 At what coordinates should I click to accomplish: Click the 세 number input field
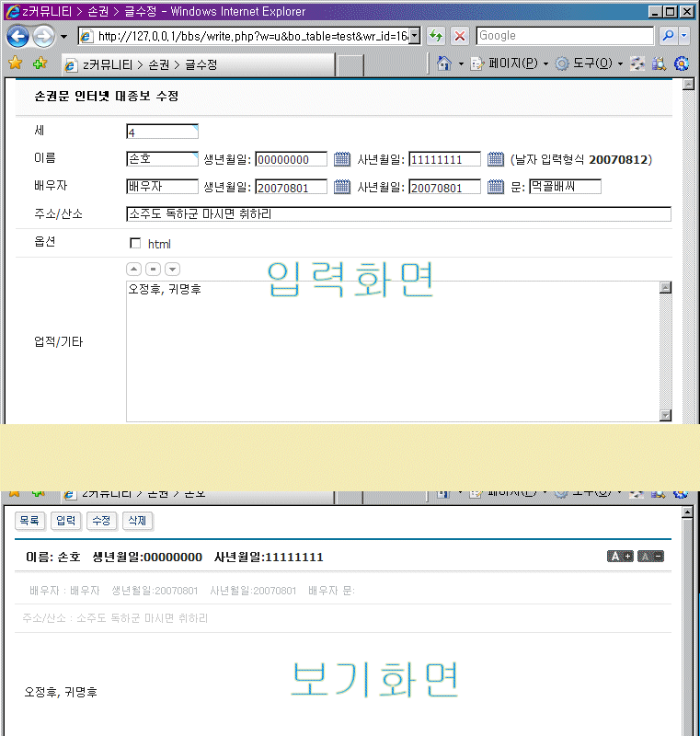point(162,132)
